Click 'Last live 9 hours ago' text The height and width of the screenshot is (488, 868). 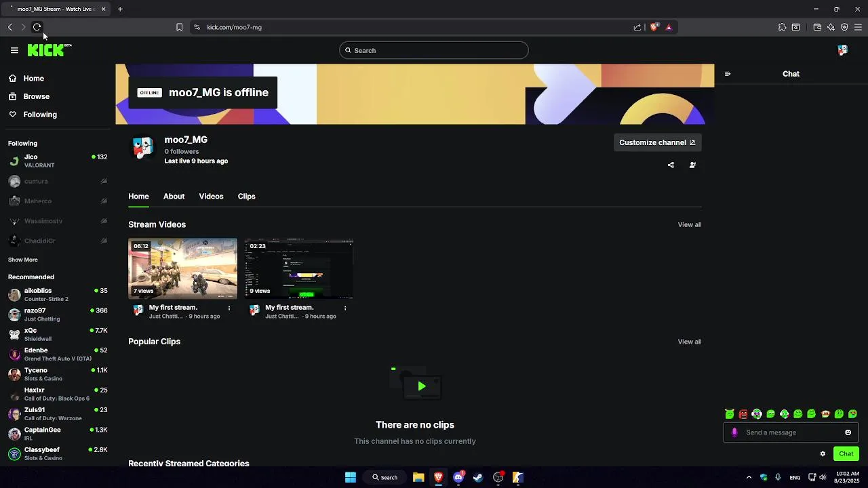click(196, 161)
